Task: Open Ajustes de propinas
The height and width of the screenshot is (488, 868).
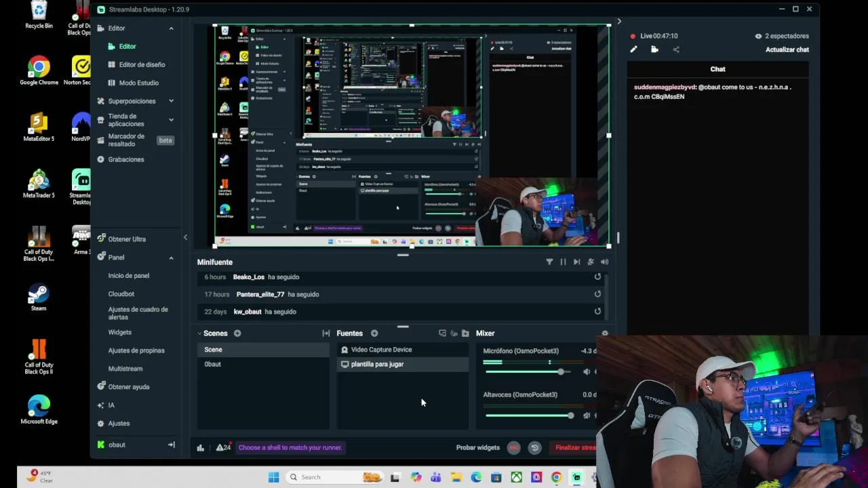Action: tap(136, 350)
